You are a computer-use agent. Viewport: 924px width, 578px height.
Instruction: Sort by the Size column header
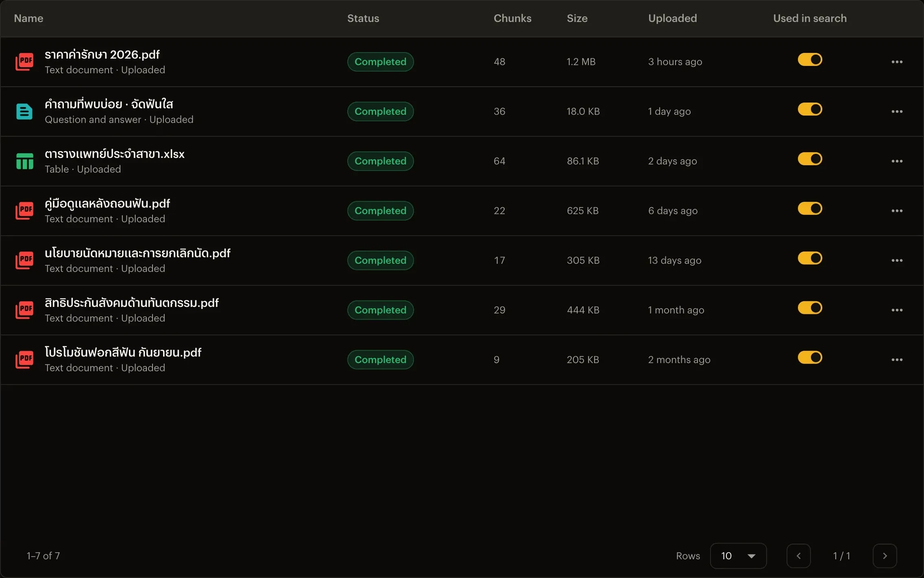[577, 18]
